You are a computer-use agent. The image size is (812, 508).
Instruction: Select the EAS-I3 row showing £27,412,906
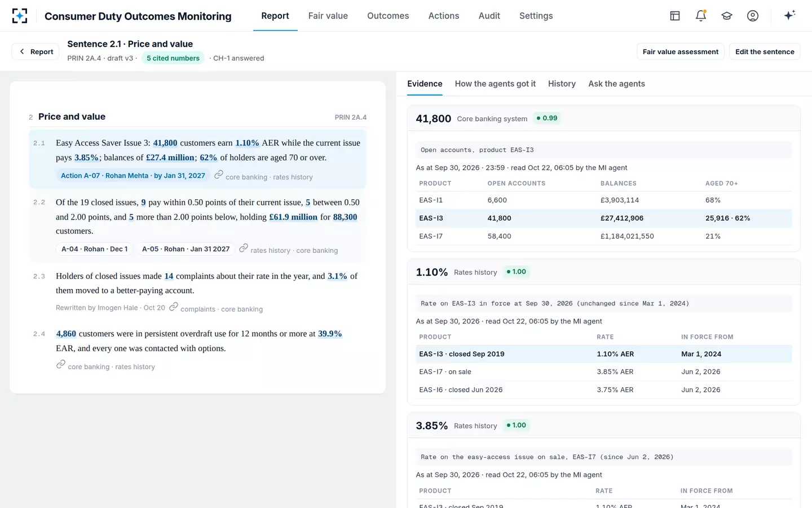(x=604, y=218)
